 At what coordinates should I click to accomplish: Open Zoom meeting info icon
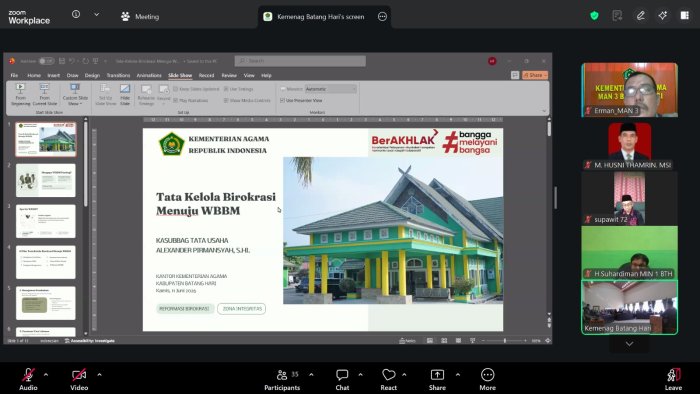[x=76, y=14]
